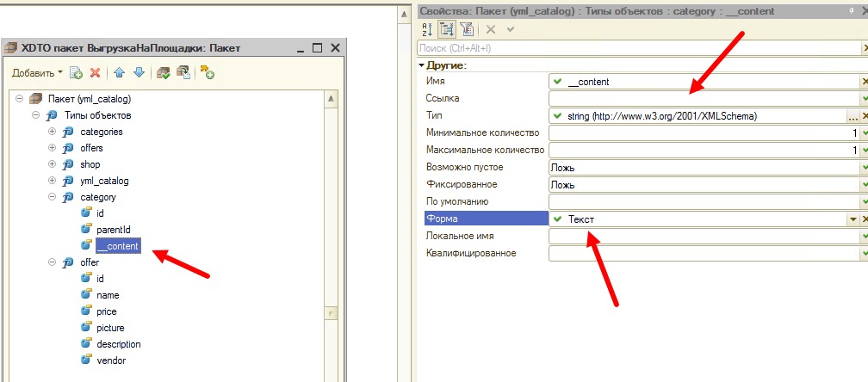Open the Добавить dropdown menu
The width and height of the screenshot is (868, 382).
(38, 72)
